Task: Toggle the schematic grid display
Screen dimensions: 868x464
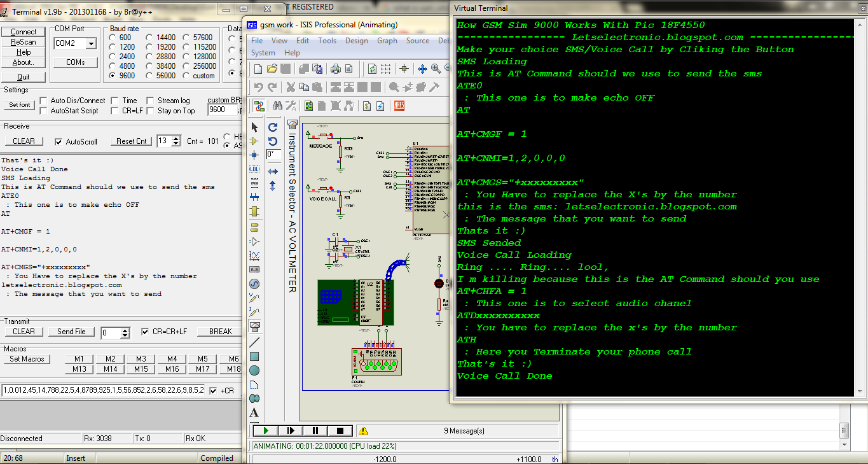Action: point(385,69)
